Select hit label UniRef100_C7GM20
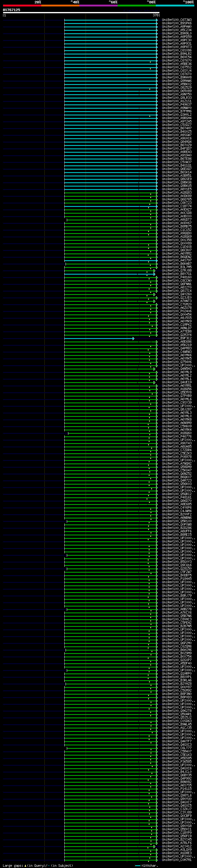This screenshot has width=197, height=868. pos(177,304)
